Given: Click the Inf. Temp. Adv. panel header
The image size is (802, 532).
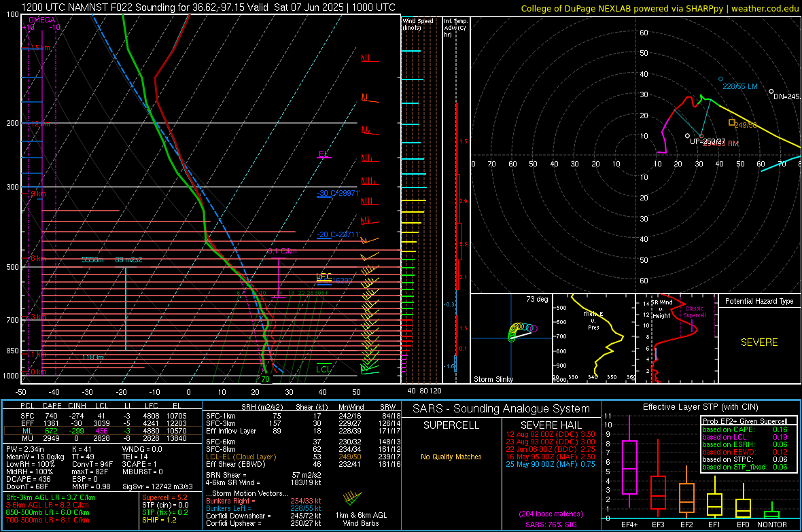Looking at the screenshot, I should 455,28.
